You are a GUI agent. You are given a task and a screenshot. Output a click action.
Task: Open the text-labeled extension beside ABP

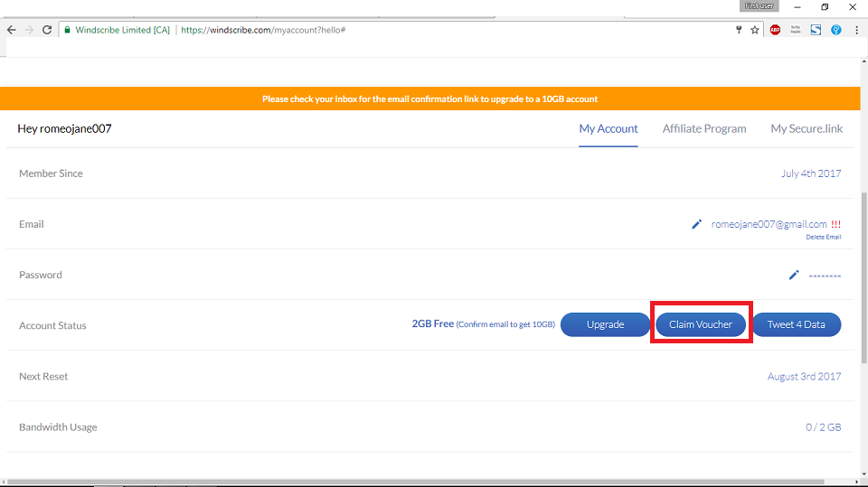pyautogui.click(x=796, y=30)
